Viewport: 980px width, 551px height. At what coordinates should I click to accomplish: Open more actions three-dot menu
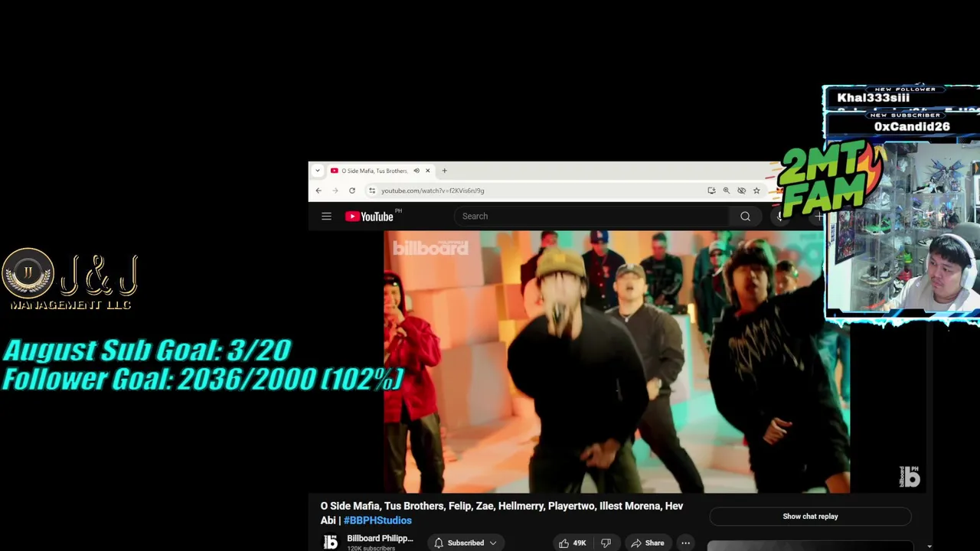coord(685,543)
